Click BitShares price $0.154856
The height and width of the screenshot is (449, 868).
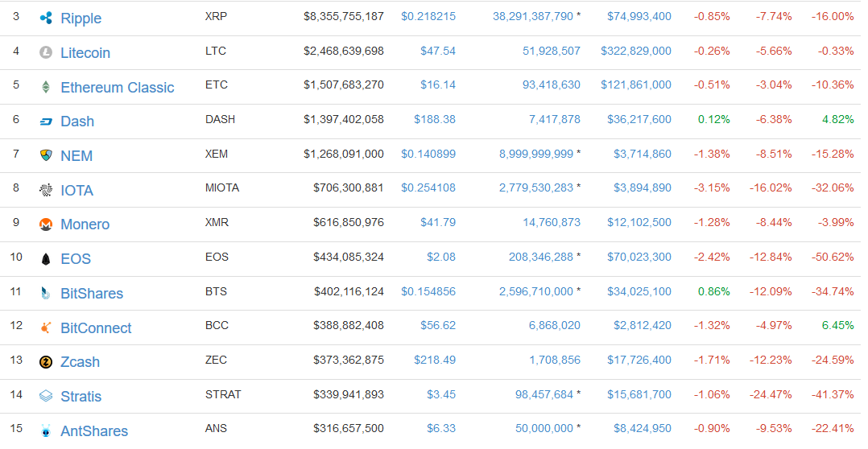click(x=428, y=291)
